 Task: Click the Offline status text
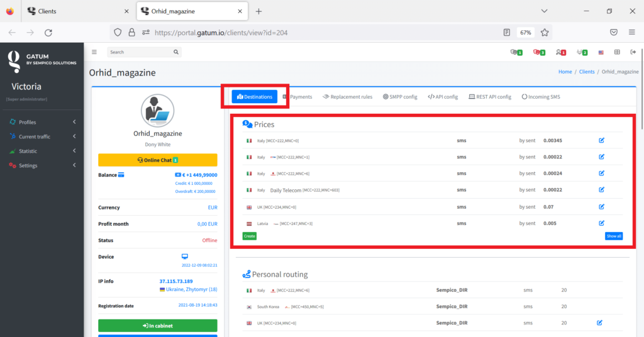tap(209, 240)
